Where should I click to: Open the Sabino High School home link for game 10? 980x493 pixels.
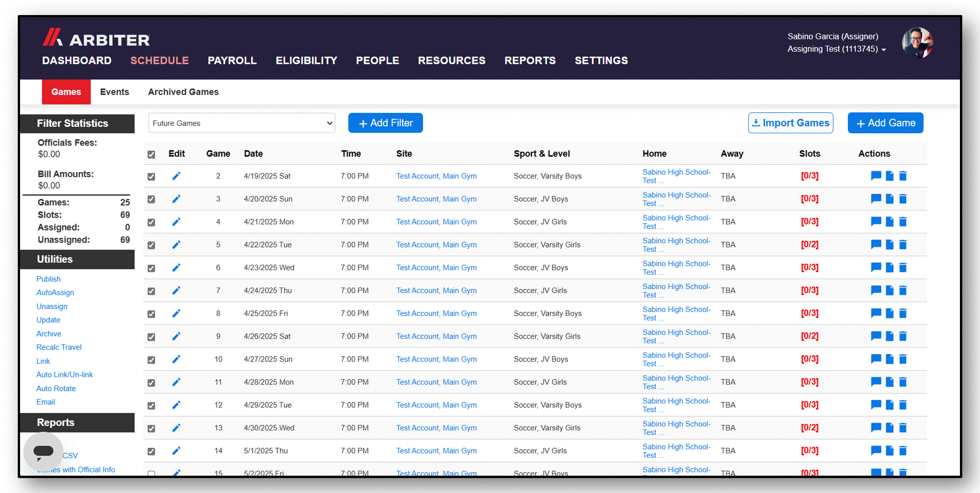coord(676,359)
